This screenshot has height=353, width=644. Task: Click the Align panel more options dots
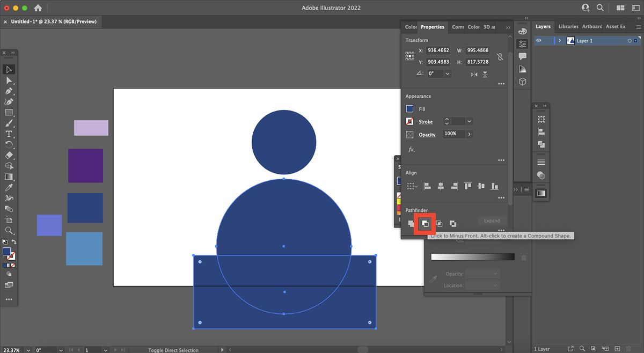501,198
